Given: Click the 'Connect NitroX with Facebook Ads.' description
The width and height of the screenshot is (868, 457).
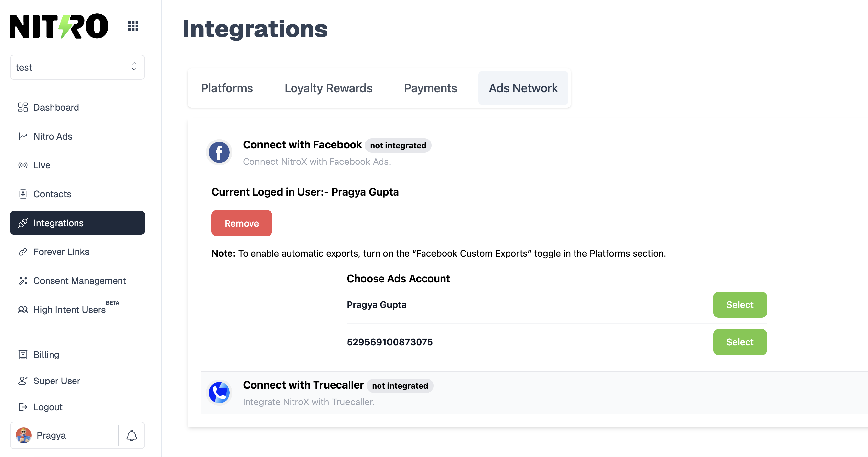Looking at the screenshot, I should (317, 162).
